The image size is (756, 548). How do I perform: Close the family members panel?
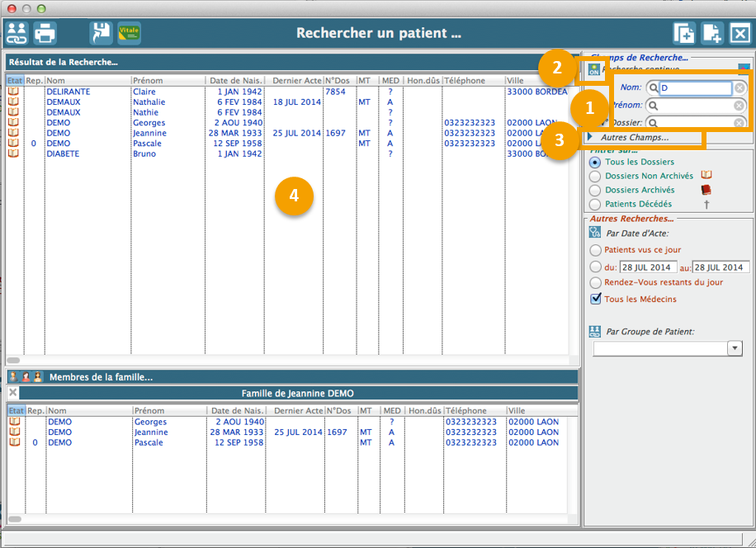point(13,393)
